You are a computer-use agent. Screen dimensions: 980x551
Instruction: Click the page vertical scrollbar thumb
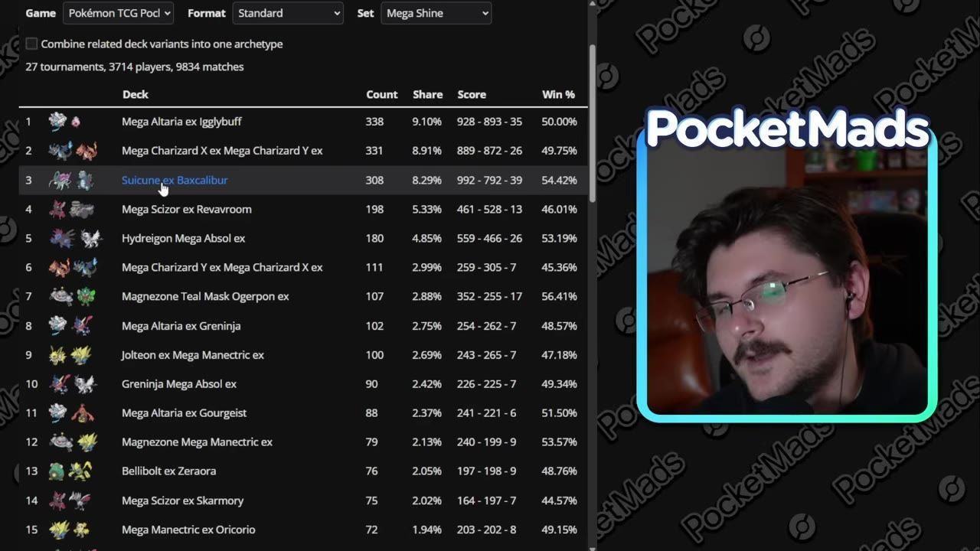pos(592,122)
